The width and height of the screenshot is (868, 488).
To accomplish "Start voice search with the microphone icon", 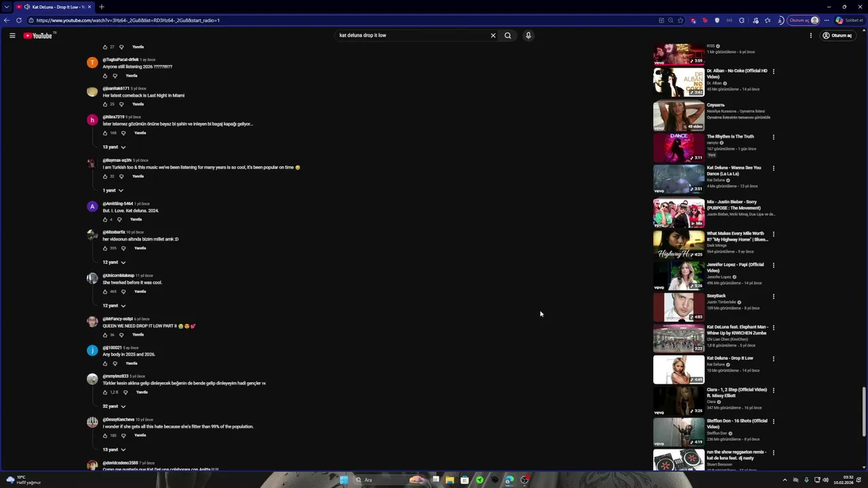I will (528, 35).
